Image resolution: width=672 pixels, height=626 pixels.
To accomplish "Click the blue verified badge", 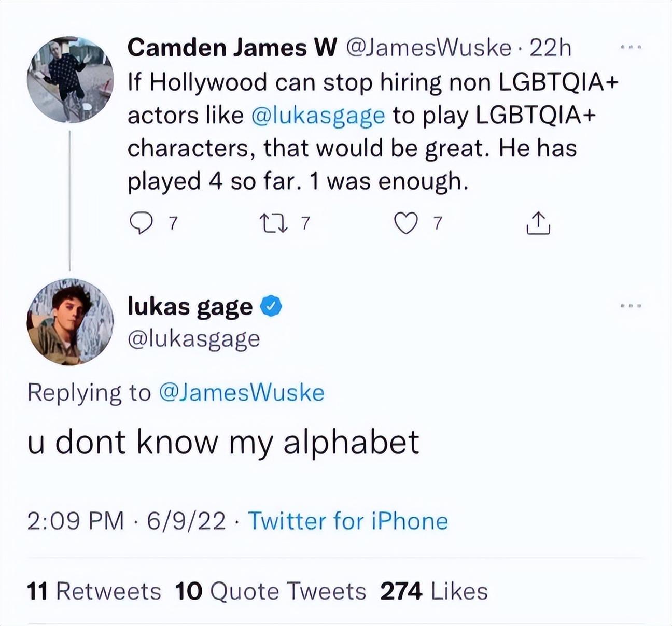I will [270, 307].
